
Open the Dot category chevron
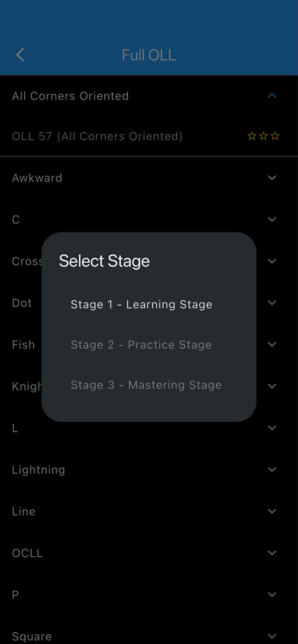tap(272, 303)
